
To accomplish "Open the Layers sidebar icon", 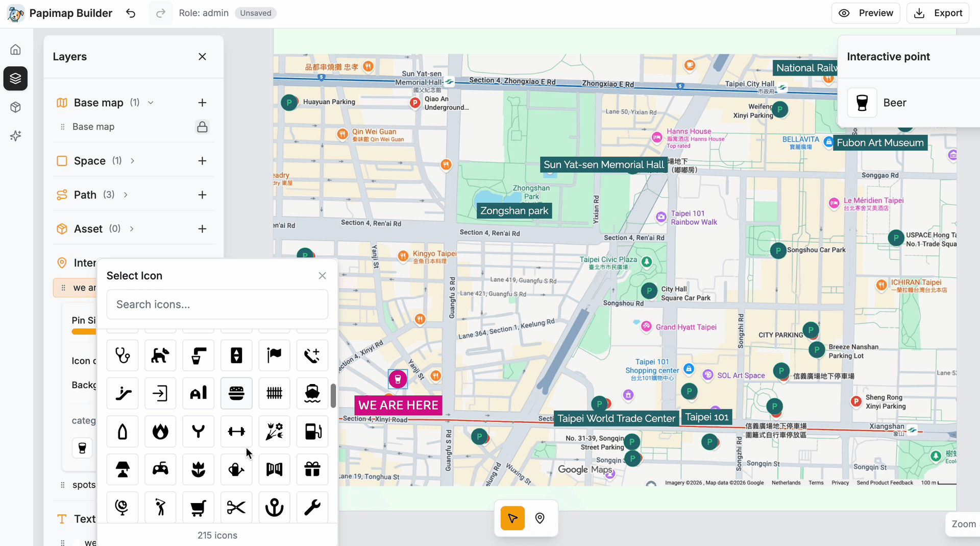I will click(x=15, y=79).
